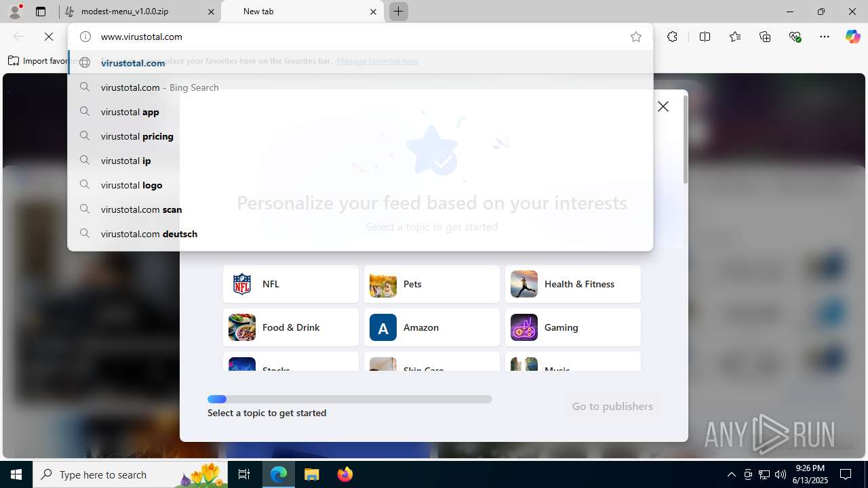Click the address bar with www.virustotal.com
The image size is (868, 488).
point(359,37)
